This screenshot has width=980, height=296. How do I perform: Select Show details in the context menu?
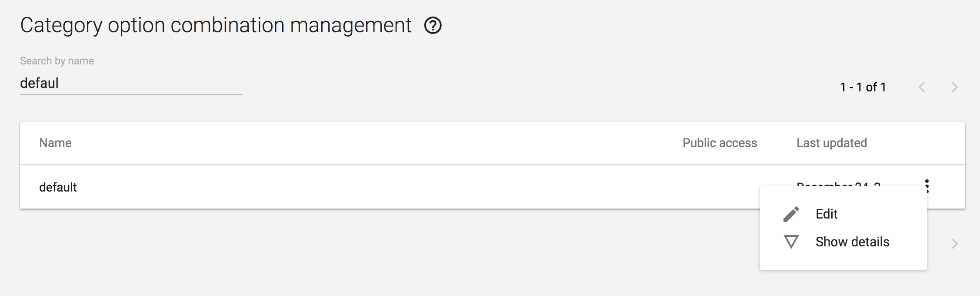pos(852,242)
